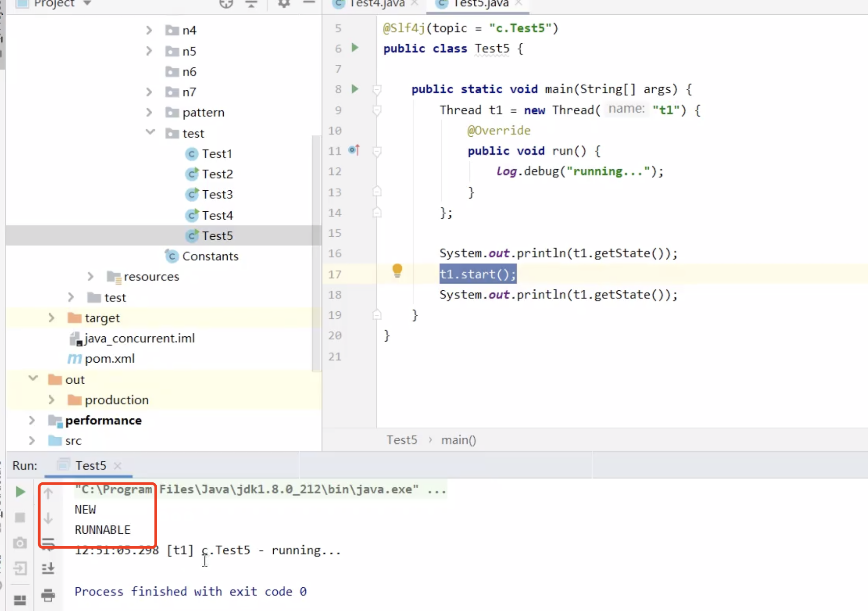Click the light bulb intention icon

397,270
